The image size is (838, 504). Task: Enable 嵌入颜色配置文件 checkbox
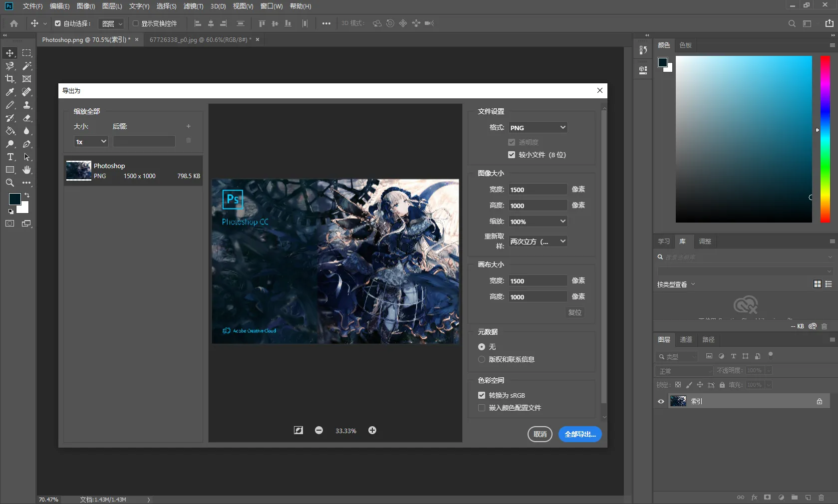(x=482, y=408)
